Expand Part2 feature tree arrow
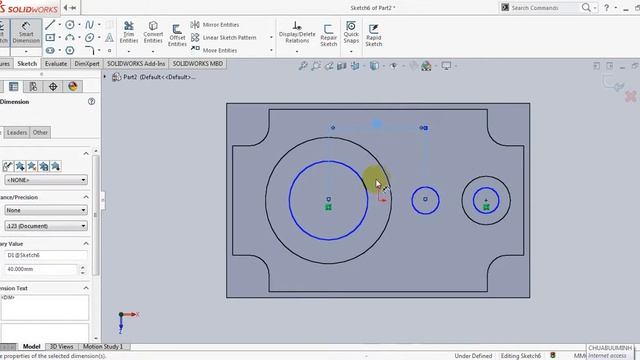The width and height of the screenshot is (640, 360). 105,77
